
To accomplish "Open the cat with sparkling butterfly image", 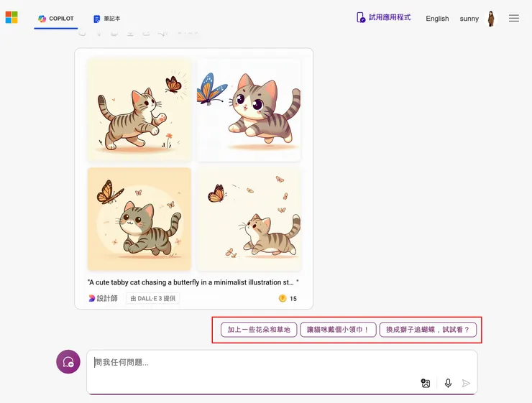I will tap(139, 110).
